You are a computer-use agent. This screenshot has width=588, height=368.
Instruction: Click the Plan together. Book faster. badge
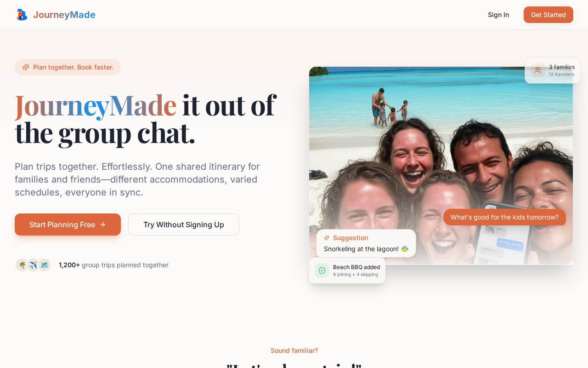(68, 67)
